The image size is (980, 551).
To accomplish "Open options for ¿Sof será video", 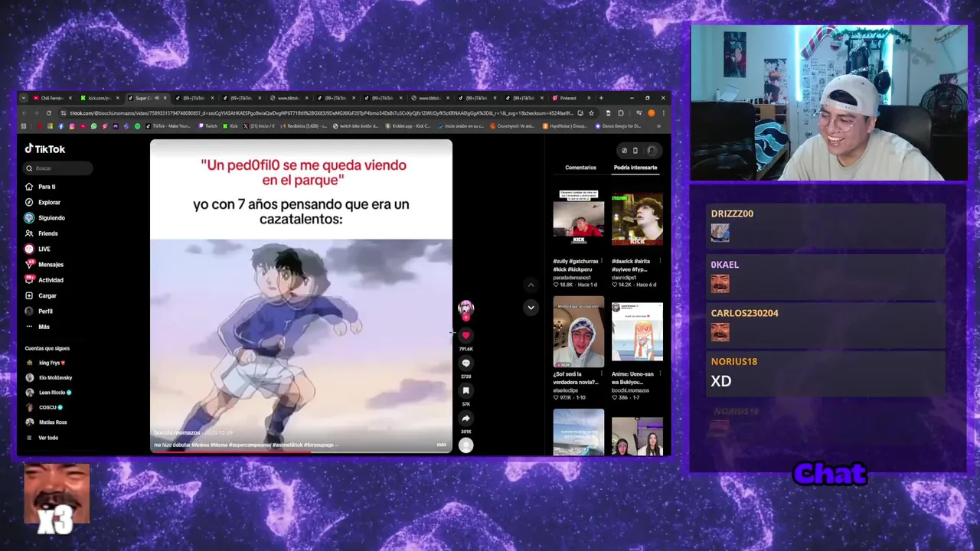I will pyautogui.click(x=601, y=374).
